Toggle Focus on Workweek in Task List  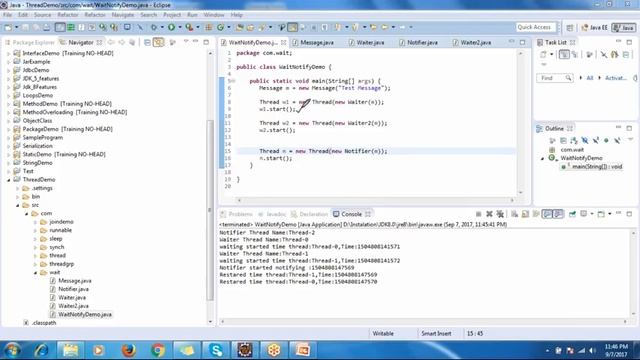pos(589,54)
